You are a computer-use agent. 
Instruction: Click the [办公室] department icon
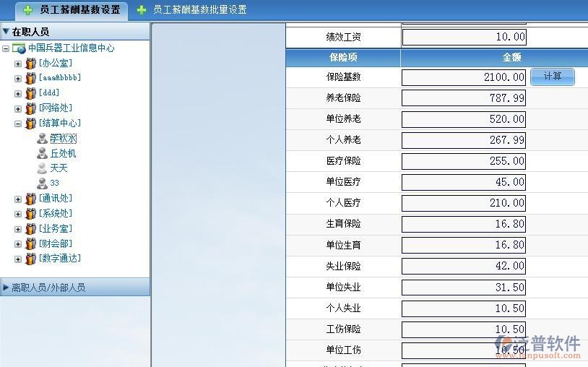tap(31, 64)
